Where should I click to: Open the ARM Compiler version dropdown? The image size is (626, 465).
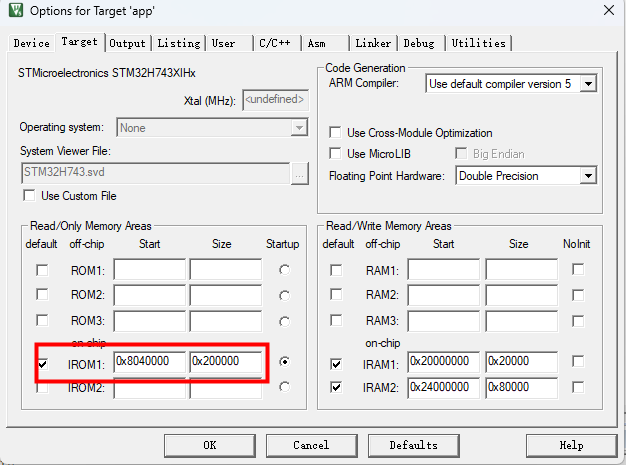click(511, 84)
